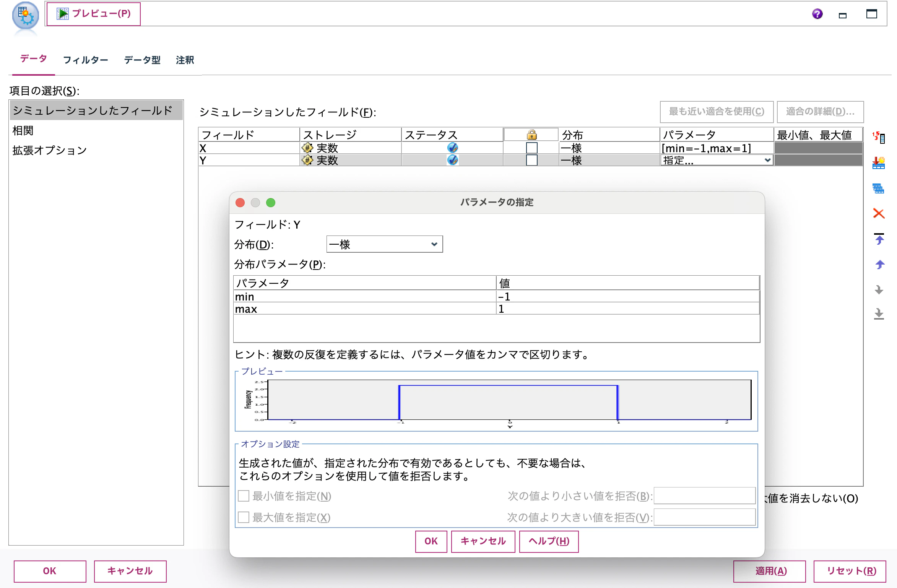Move field to bottom arrow icon

tap(879, 314)
